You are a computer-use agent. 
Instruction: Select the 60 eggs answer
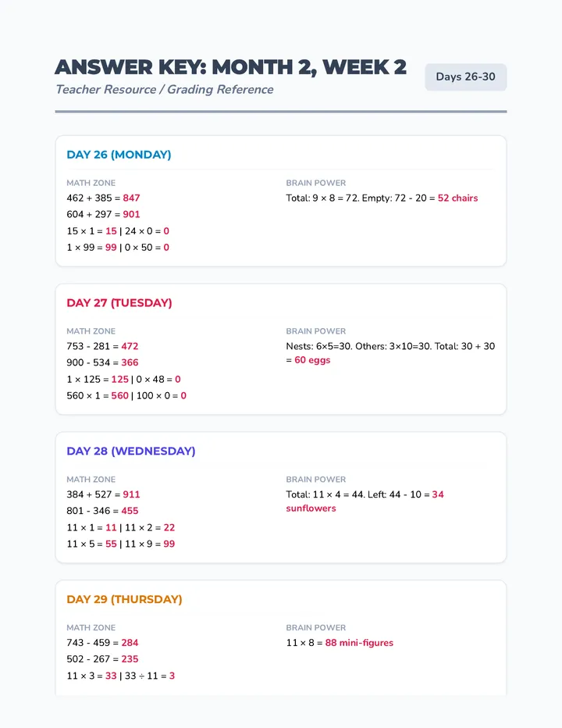coord(312,360)
